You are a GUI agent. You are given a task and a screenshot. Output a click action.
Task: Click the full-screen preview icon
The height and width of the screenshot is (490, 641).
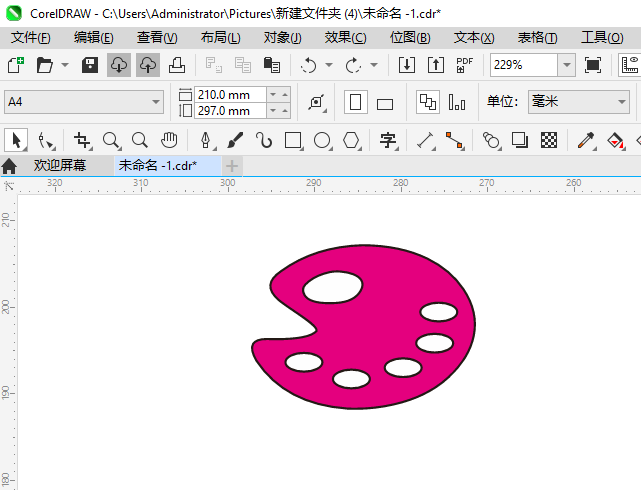click(x=593, y=65)
